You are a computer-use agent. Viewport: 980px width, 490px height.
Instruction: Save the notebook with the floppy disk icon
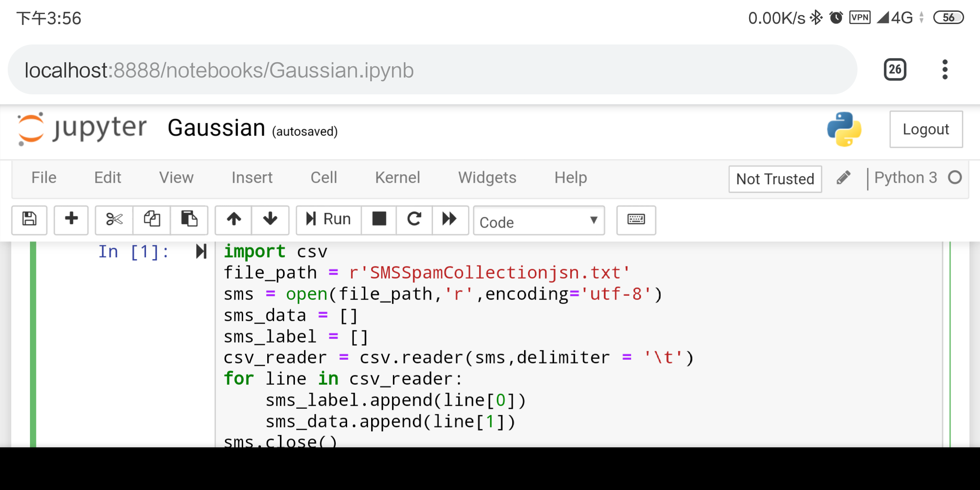29,220
